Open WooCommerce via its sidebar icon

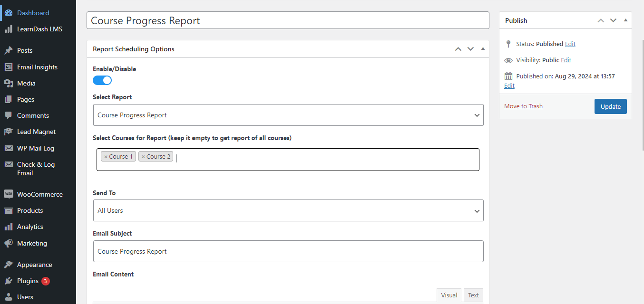coord(9,194)
